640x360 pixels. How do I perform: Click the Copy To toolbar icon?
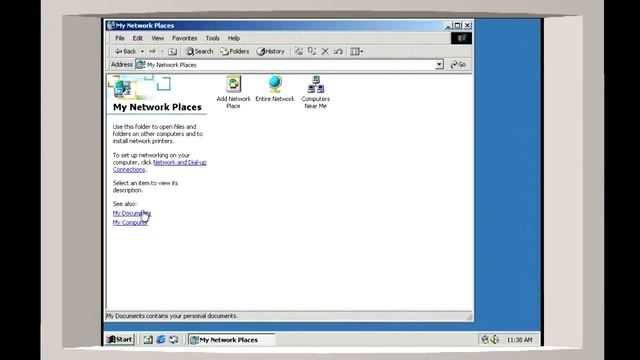click(x=312, y=51)
